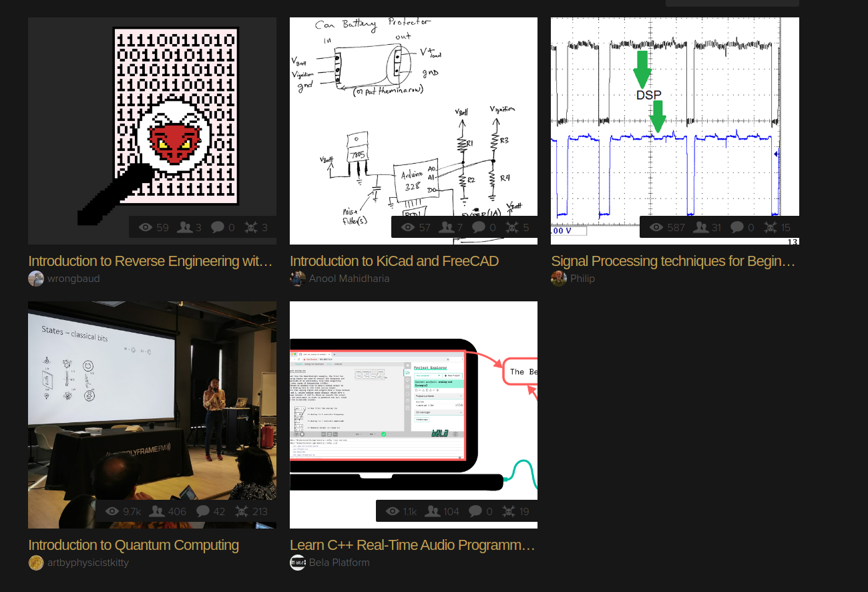Open the binary magnifying glass dragon thumbnail
This screenshot has width=868, height=592.
click(x=152, y=120)
